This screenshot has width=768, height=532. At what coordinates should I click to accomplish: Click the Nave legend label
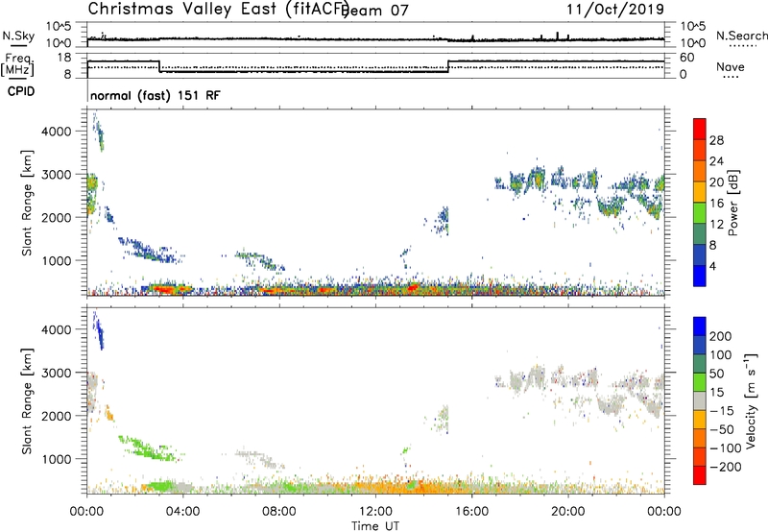point(731,66)
